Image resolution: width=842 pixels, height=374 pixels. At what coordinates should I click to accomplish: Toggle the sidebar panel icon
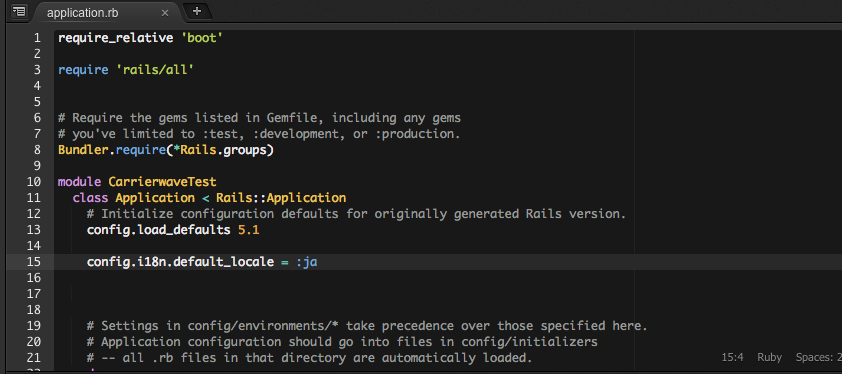[x=19, y=11]
